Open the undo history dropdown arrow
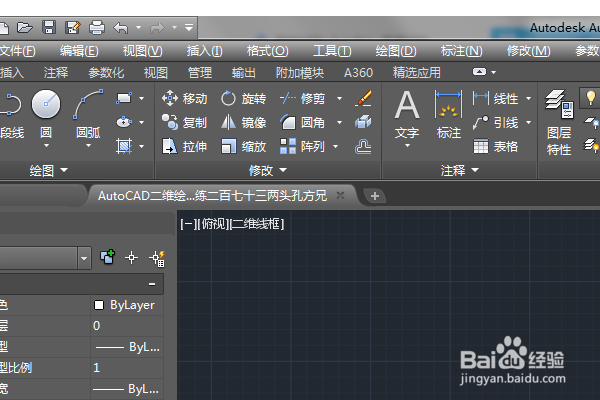This screenshot has height=400, width=600. coord(139,28)
